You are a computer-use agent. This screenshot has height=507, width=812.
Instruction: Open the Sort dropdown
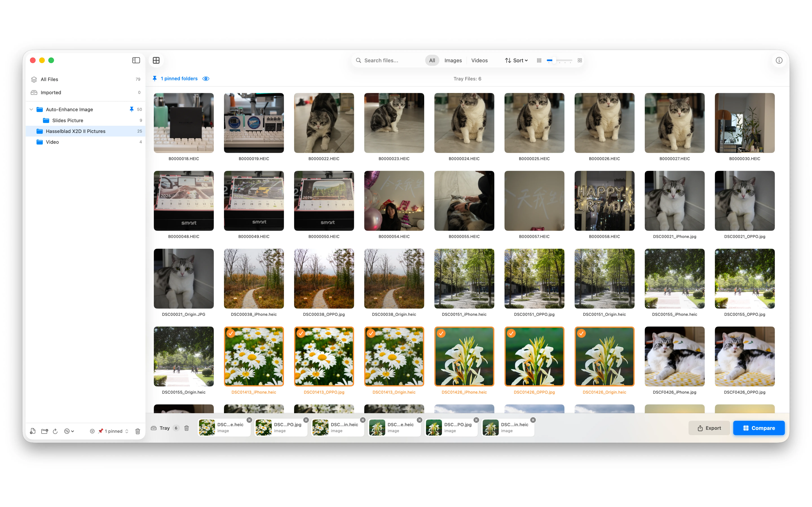tap(516, 60)
